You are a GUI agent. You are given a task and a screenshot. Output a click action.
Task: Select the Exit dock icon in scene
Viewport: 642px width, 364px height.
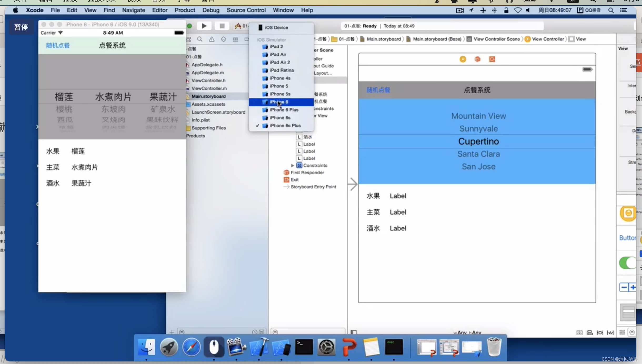492,59
